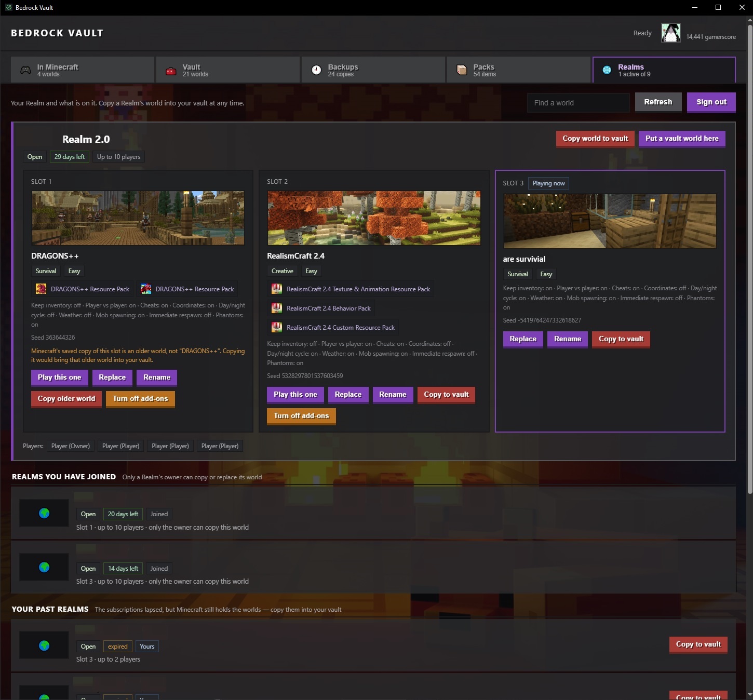Click the box icon on Packs tab
Screen dimensions: 753x700
click(x=462, y=70)
